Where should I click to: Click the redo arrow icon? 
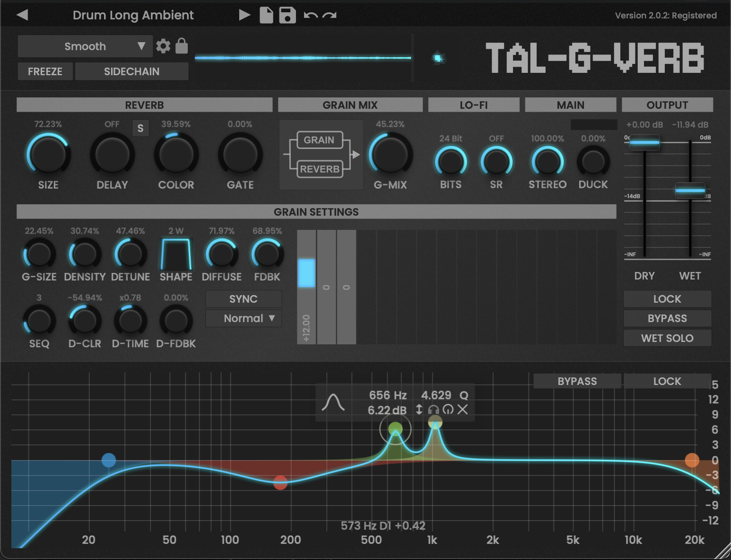pyautogui.click(x=330, y=15)
